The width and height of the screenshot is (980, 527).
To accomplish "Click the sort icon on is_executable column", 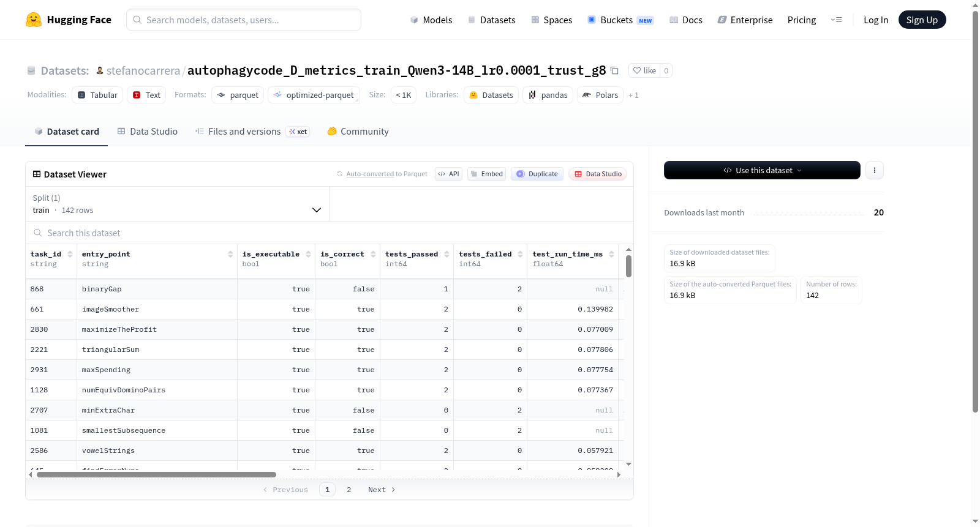I will pyautogui.click(x=308, y=254).
